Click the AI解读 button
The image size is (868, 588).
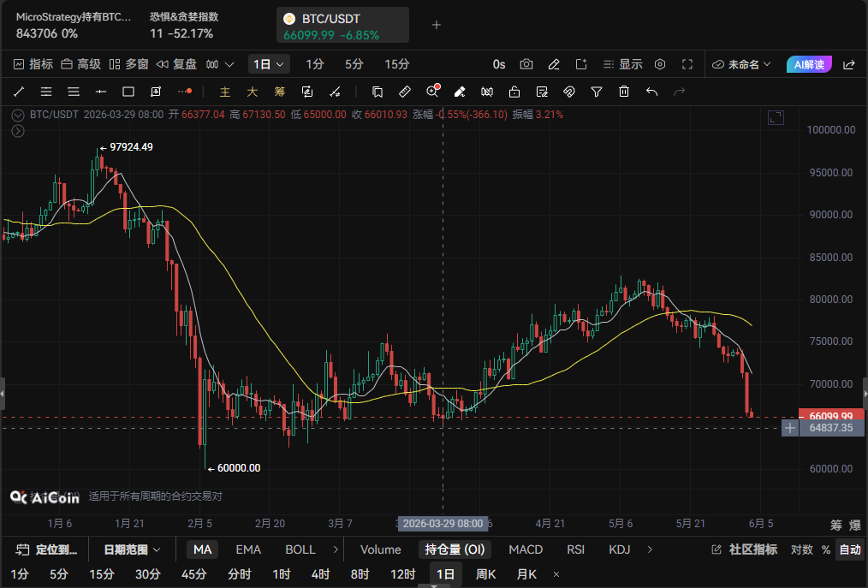[x=809, y=64]
